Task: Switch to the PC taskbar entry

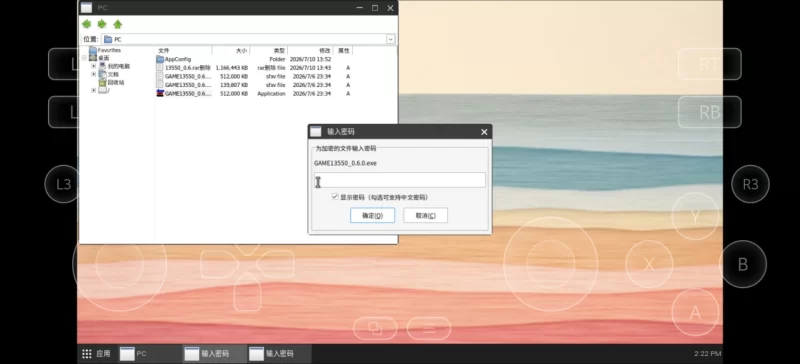Action: [x=150, y=353]
